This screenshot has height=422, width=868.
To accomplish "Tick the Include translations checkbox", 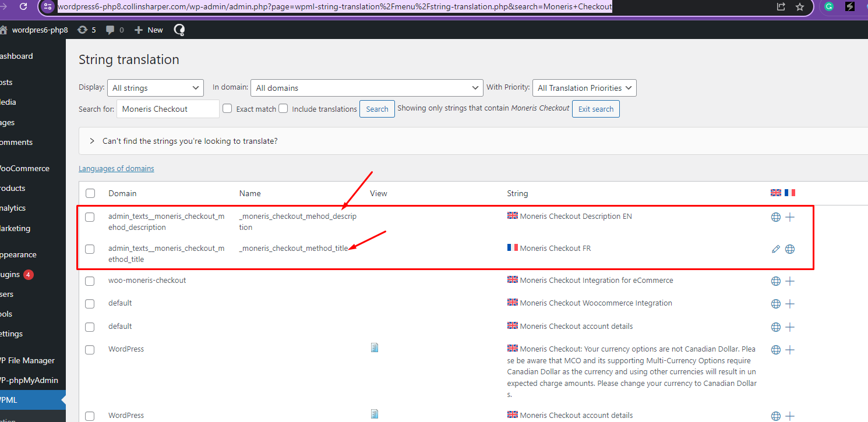I will 283,108.
